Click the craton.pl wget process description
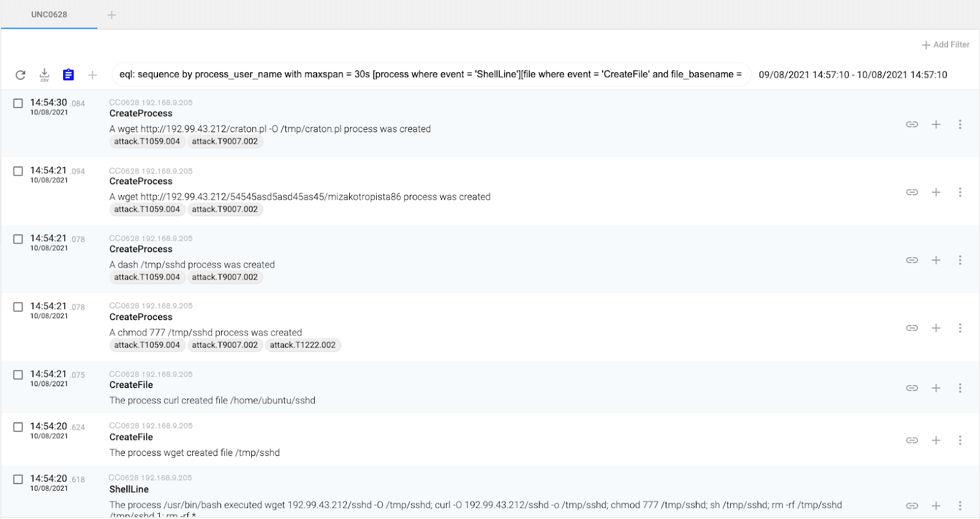Image resolution: width=980 pixels, height=519 pixels. point(270,129)
